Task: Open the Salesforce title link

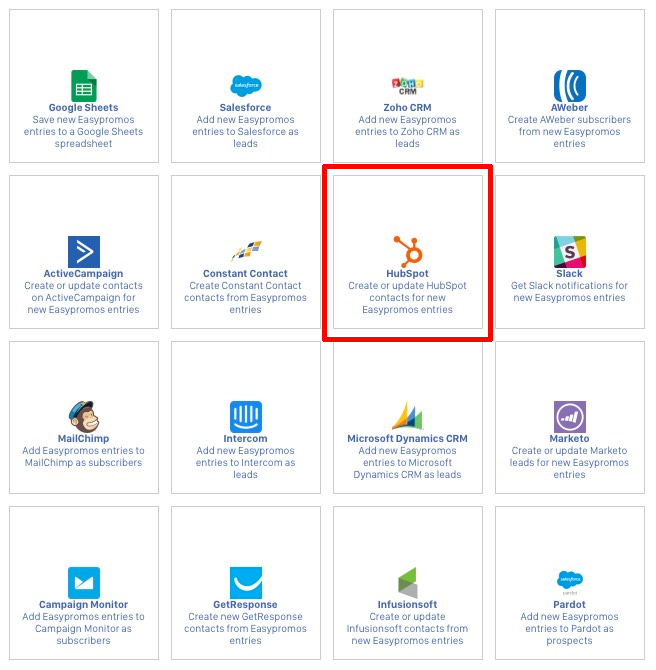Action: [x=245, y=108]
